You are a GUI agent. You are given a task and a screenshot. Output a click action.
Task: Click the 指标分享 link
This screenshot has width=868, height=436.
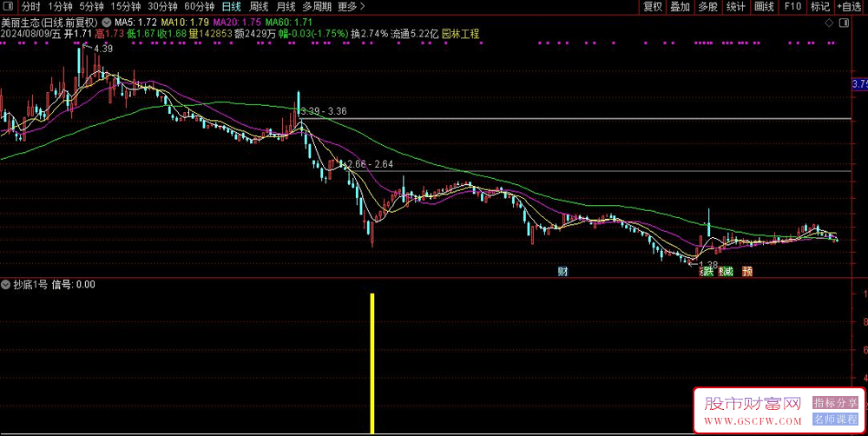835,403
